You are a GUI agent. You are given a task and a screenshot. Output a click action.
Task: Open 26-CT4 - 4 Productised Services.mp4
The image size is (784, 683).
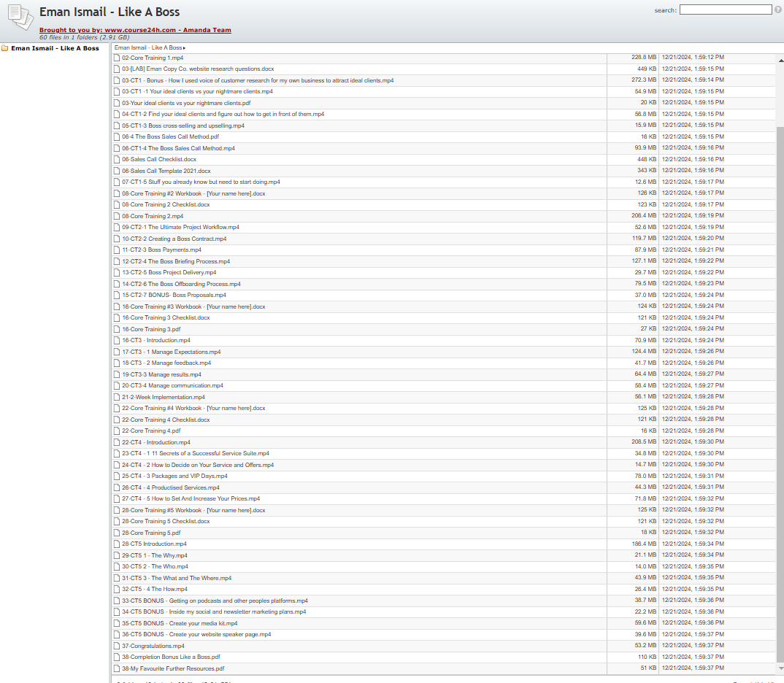click(x=171, y=487)
